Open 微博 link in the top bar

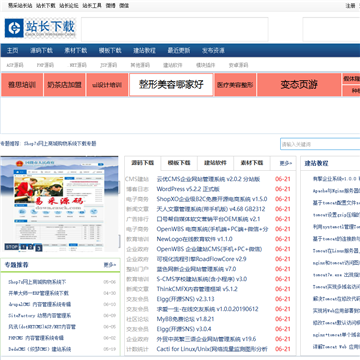(x=110, y=6)
